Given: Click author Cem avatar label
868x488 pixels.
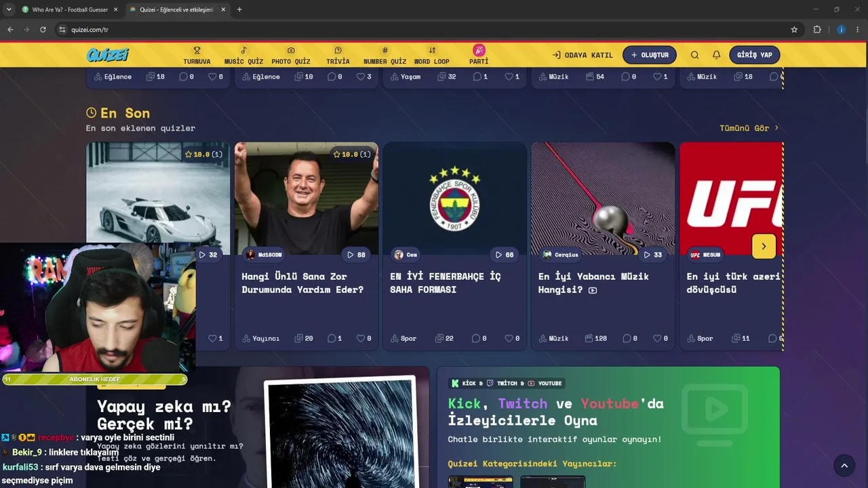Looking at the screenshot, I should tap(406, 255).
